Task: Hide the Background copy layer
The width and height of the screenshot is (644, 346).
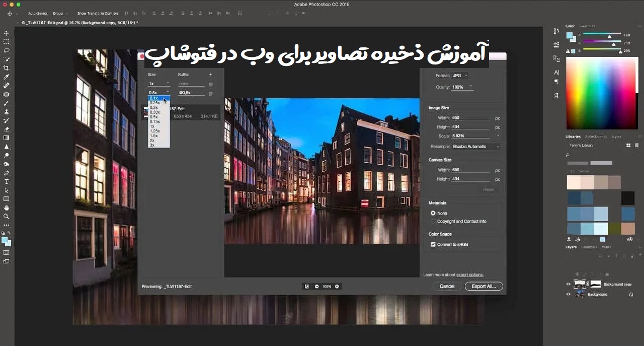Action: (569, 284)
